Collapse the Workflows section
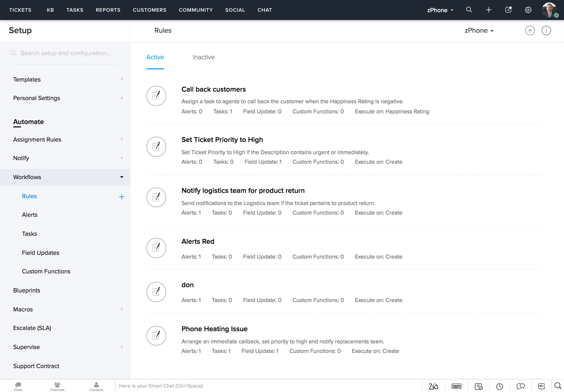This screenshot has height=392, width=564. tap(121, 177)
